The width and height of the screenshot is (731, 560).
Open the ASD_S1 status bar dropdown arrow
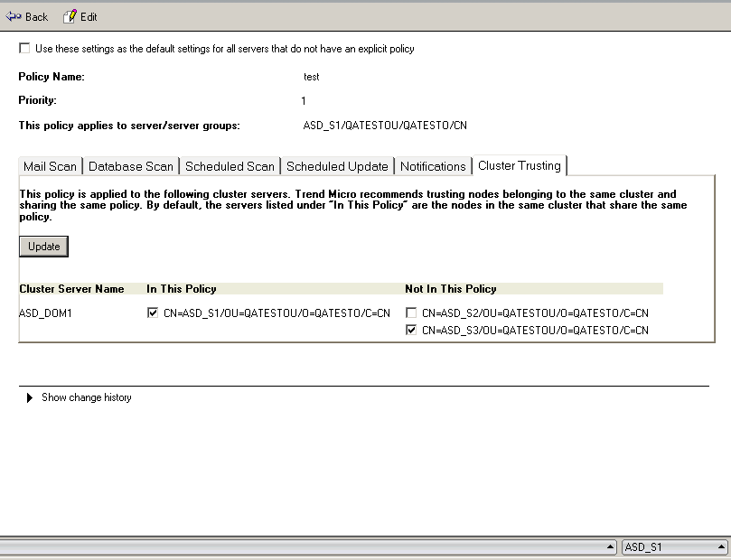[719, 547]
